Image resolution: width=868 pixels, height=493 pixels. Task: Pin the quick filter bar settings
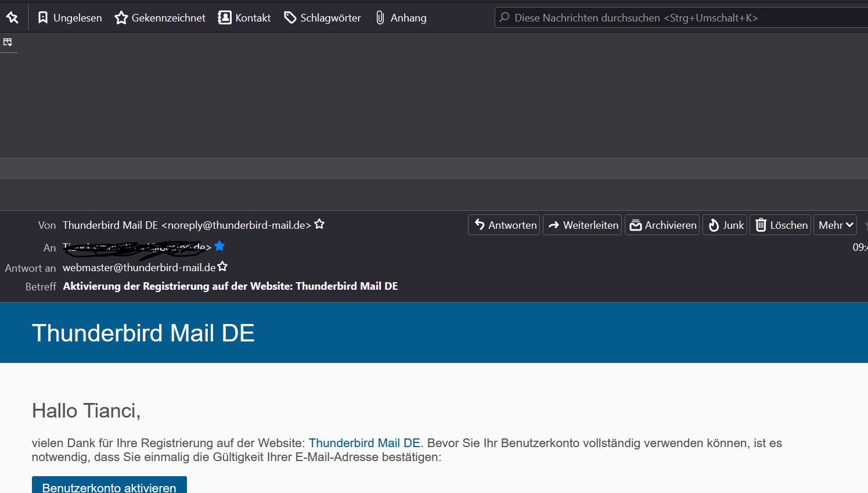[x=12, y=18]
